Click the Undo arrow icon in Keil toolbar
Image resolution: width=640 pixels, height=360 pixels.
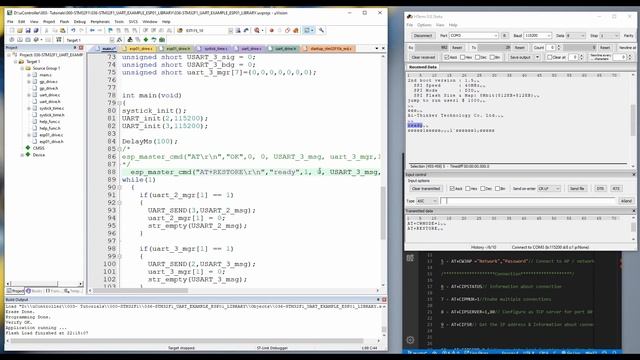(73, 30)
